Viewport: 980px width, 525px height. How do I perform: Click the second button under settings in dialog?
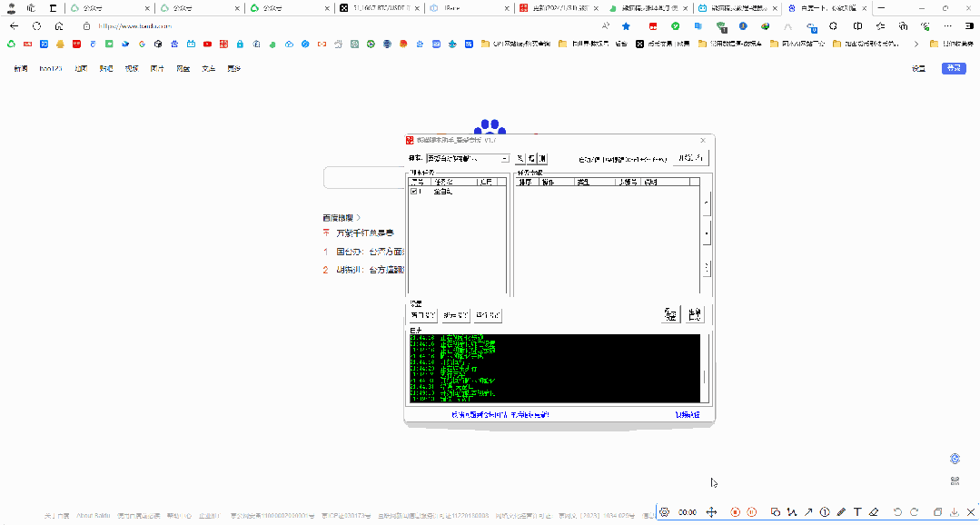[x=455, y=315]
